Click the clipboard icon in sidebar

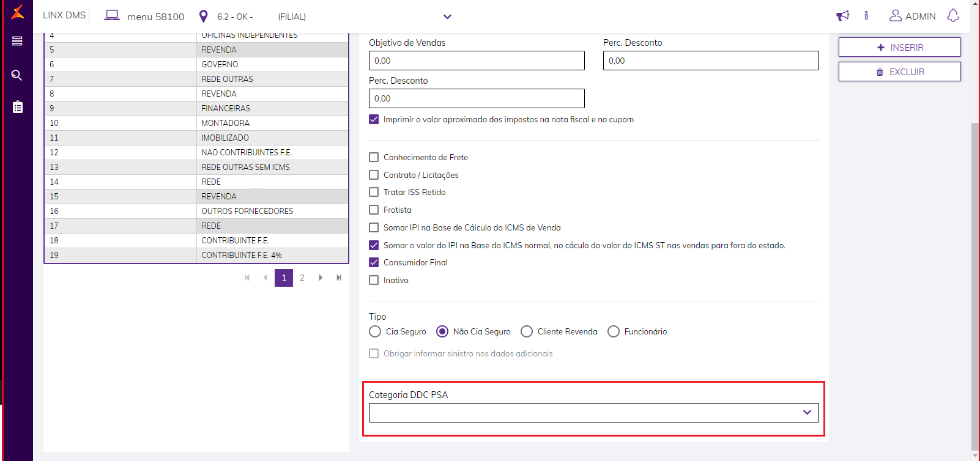18,107
